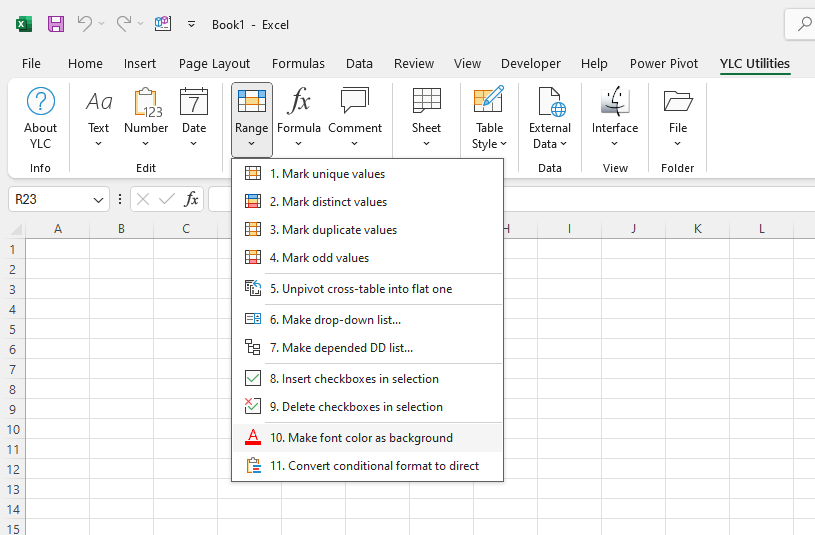
Task: Select Insert checkboxes in selection
Action: point(354,379)
